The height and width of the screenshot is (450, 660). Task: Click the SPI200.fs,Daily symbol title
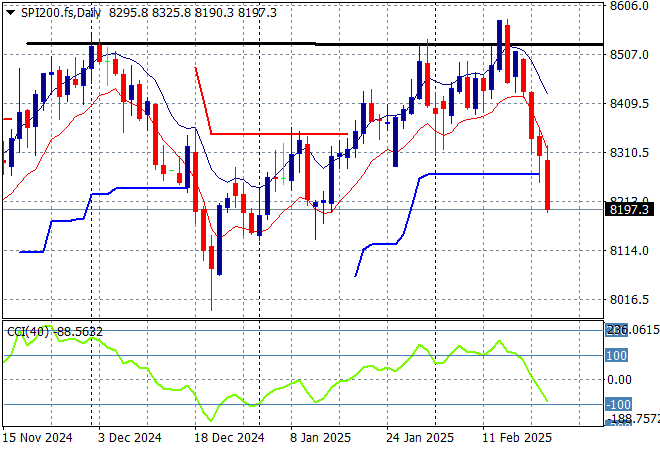tap(61, 13)
